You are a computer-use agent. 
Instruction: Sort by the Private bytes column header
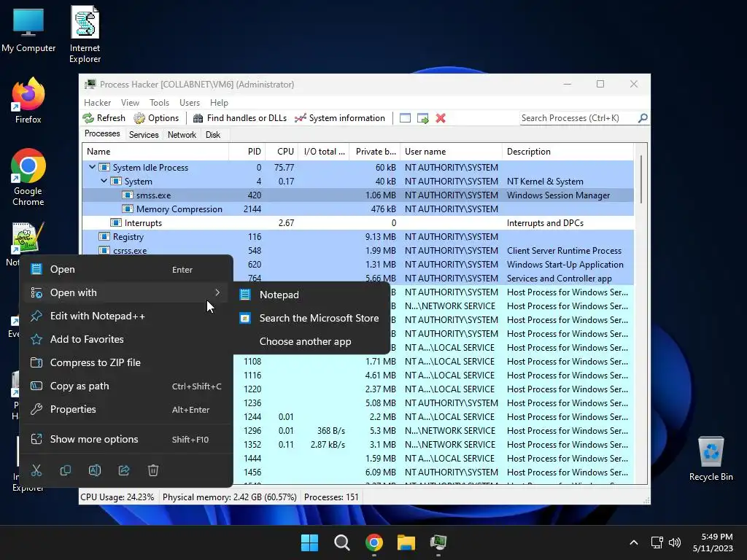374,152
